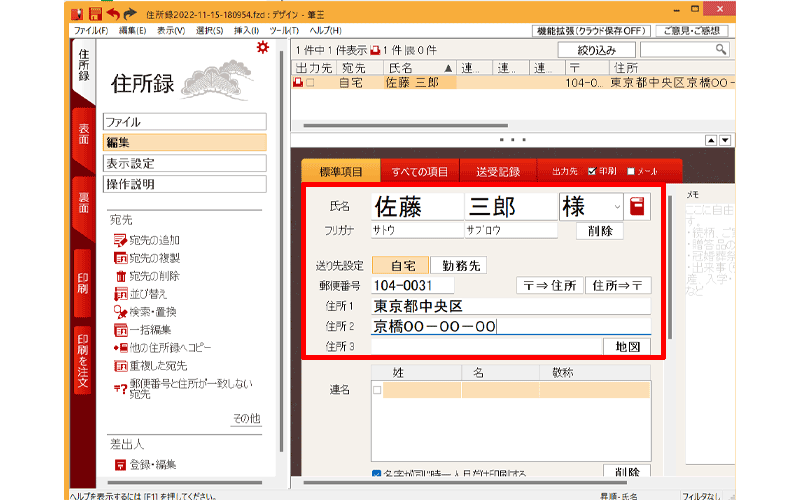Click the red address book icon beside 様
This screenshot has width=800, height=500.
coord(637,207)
